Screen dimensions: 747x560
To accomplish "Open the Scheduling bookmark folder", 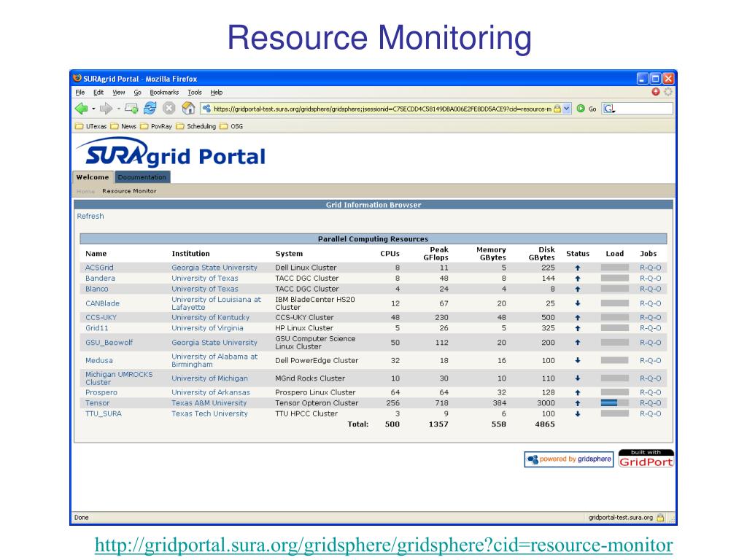I will click(x=196, y=126).
